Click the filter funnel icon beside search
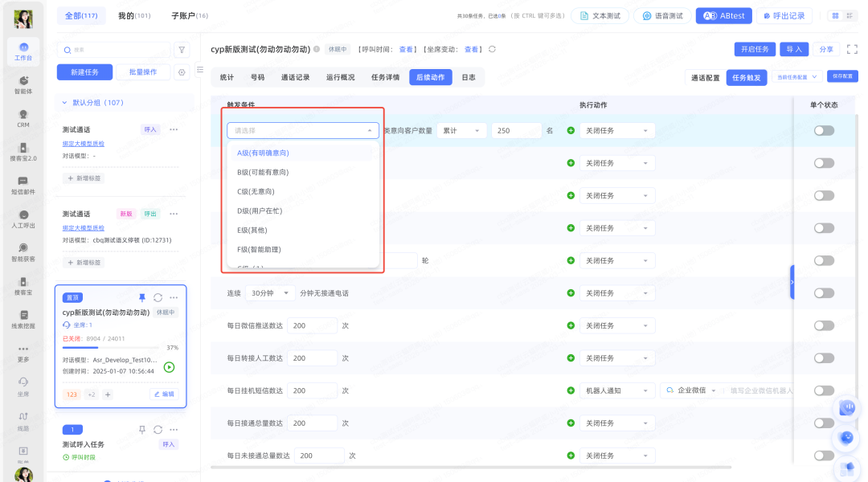 (182, 50)
